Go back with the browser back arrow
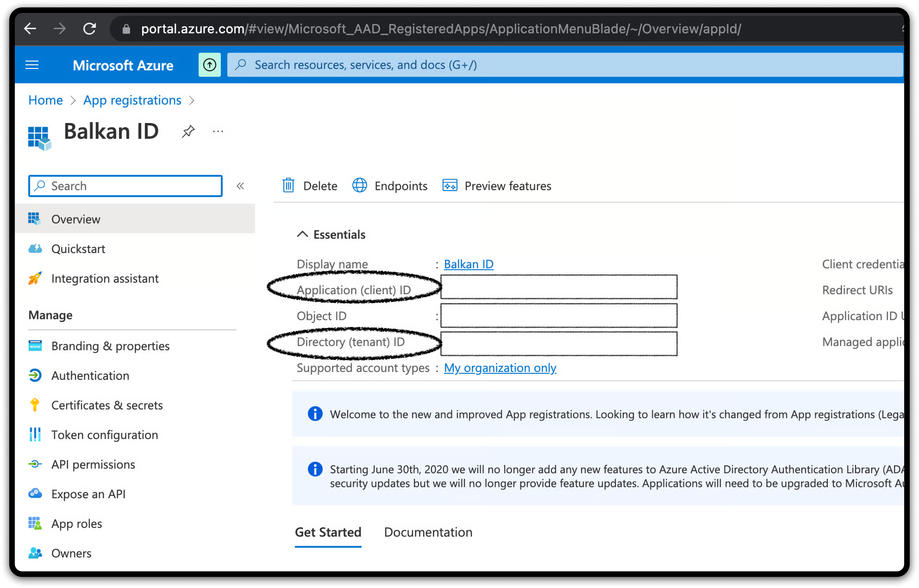 [x=30, y=29]
